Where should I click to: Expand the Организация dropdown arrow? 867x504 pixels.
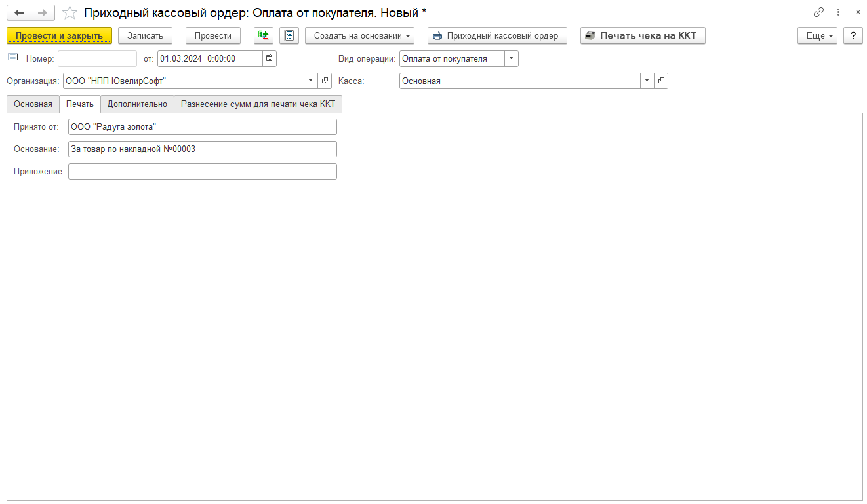point(311,81)
